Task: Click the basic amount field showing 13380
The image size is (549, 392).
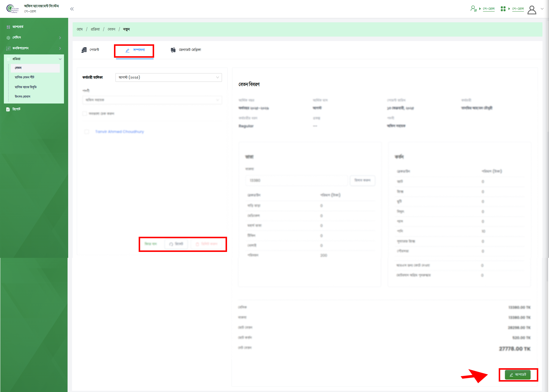Action: [297, 181]
